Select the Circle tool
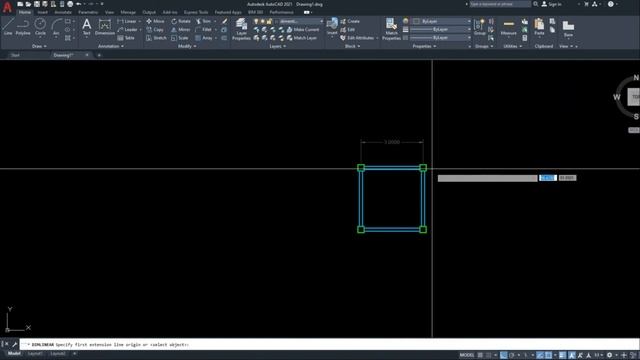 point(40,27)
